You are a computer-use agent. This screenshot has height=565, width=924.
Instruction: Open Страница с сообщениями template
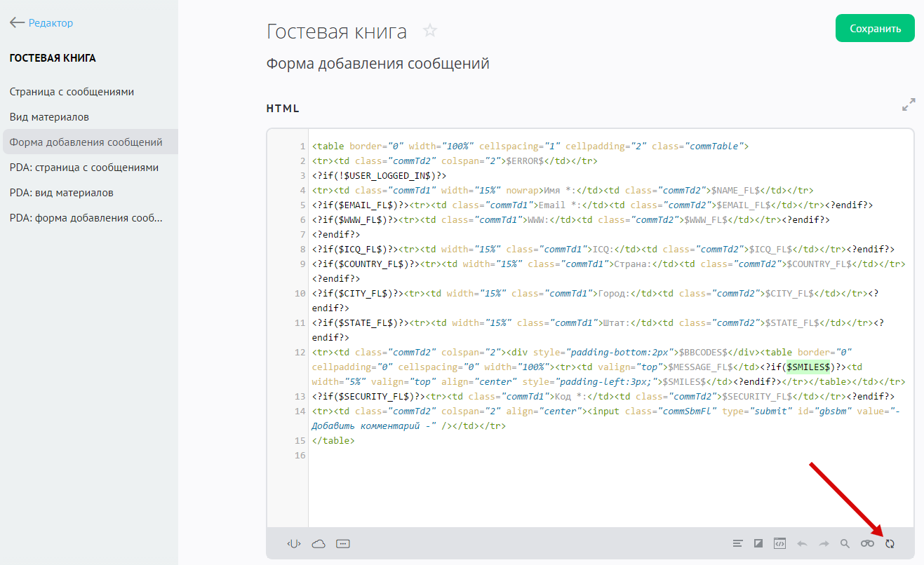point(72,92)
